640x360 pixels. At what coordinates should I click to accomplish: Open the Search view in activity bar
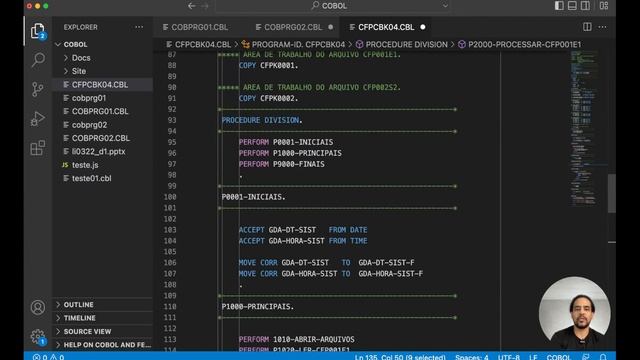pos(38,60)
